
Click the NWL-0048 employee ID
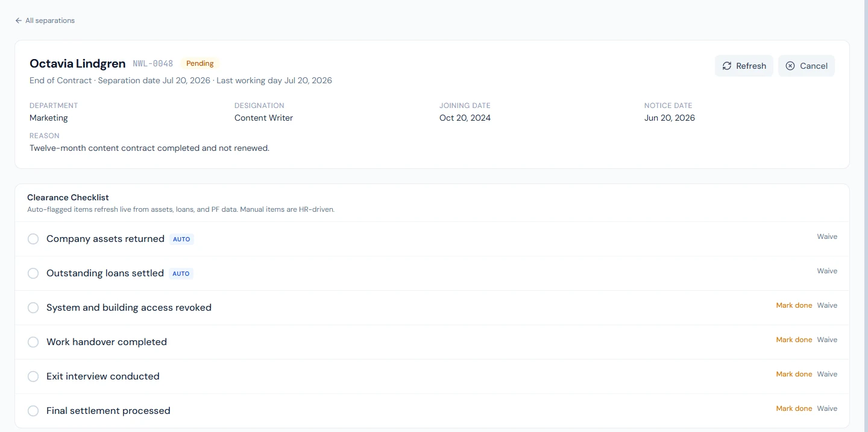pyautogui.click(x=153, y=63)
